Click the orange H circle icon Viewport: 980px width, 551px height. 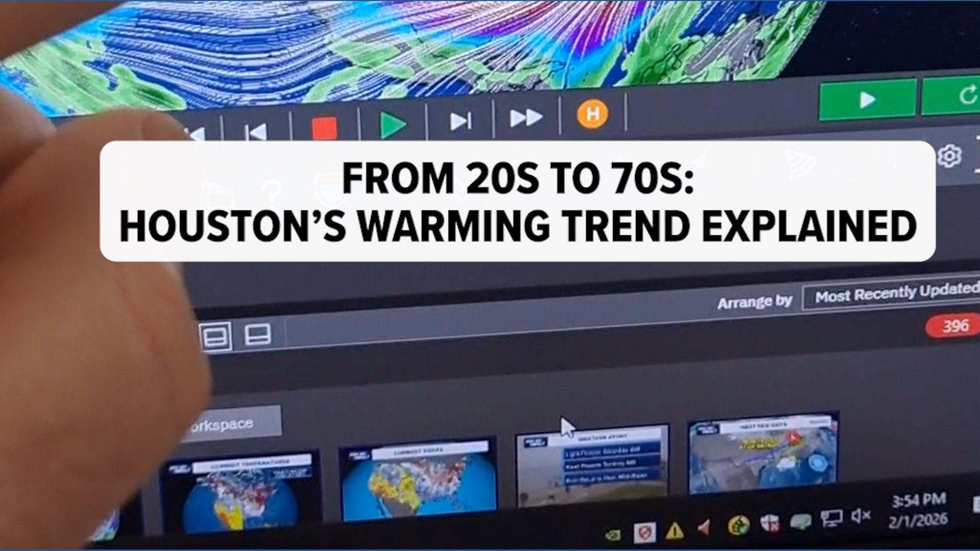coord(592,113)
